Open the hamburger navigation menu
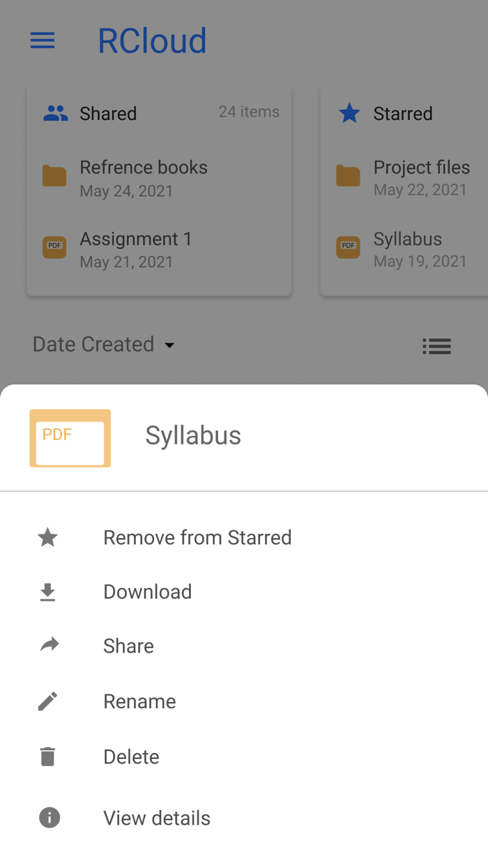The image size is (488, 868). click(x=42, y=40)
